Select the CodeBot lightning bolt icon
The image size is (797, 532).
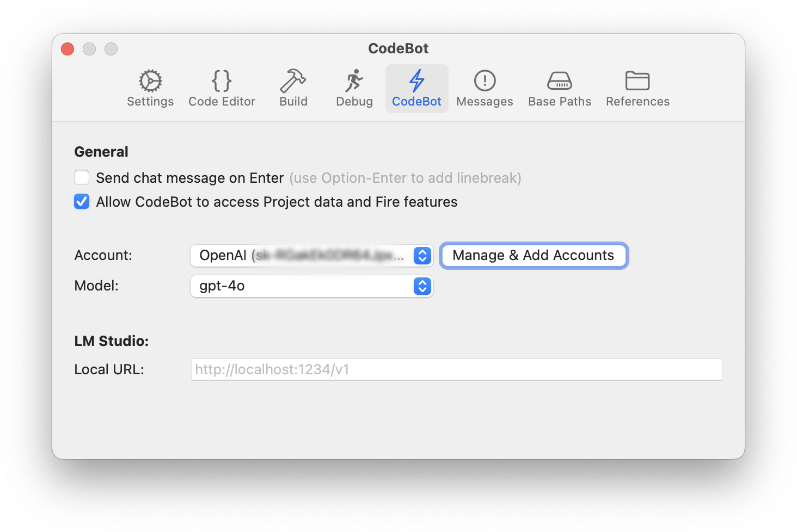click(x=417, y=81)
